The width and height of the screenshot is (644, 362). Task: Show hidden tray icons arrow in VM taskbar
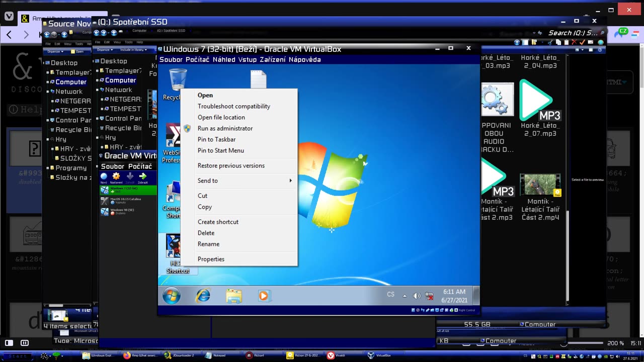pos(405,296)
